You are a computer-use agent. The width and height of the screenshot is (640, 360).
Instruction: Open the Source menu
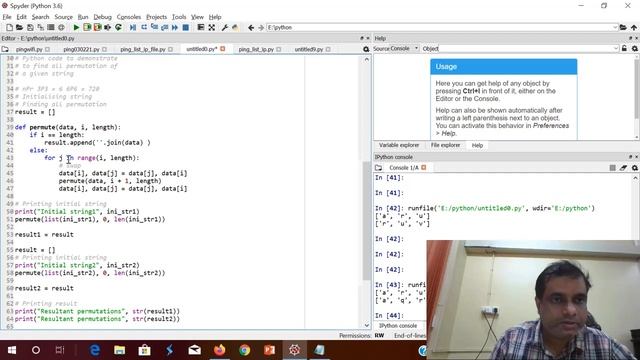click(x=63, y=17)
